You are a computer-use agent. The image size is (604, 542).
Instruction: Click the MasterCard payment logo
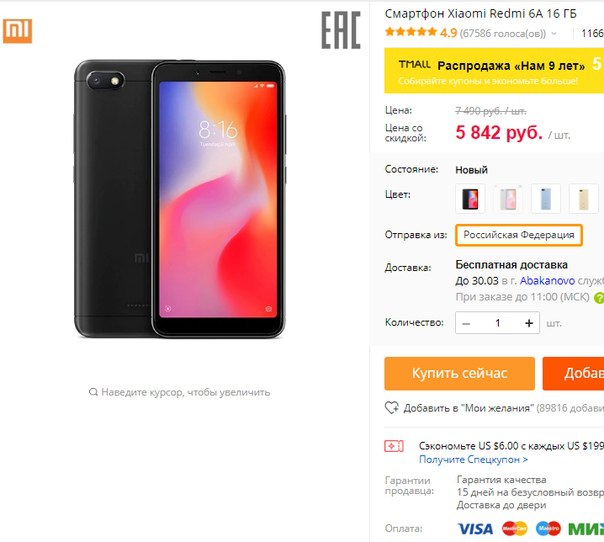pyautogui.click(x=514, y=529)
